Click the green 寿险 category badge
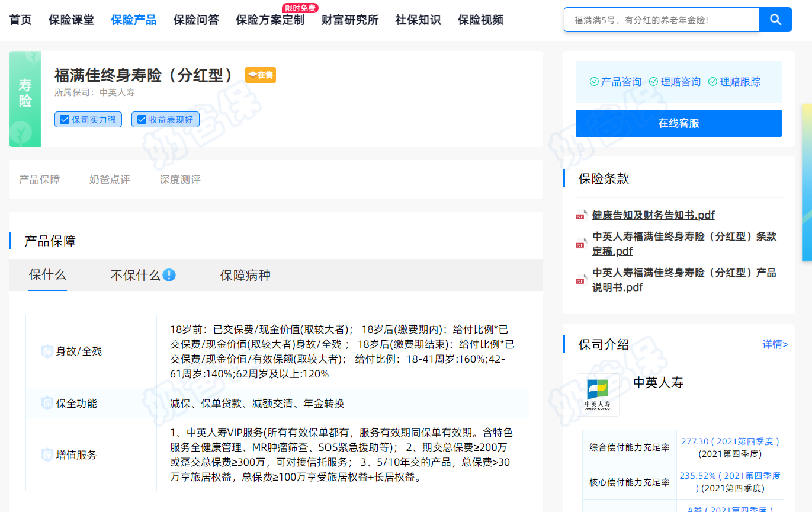 coord(25,98)
